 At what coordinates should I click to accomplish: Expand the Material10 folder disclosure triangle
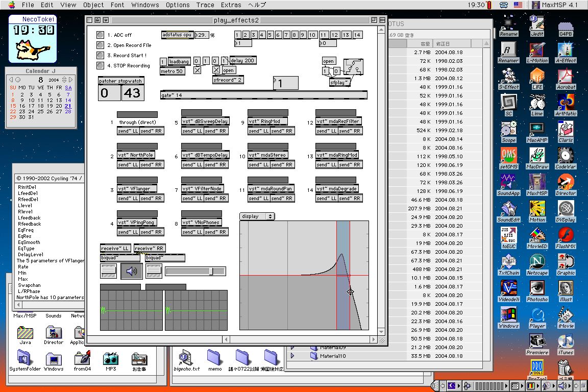coord(292,356)
